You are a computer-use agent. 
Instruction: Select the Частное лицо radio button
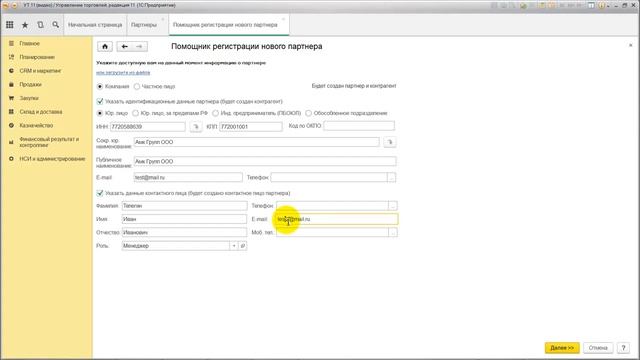pyautogui.click(x=137, y=87)
